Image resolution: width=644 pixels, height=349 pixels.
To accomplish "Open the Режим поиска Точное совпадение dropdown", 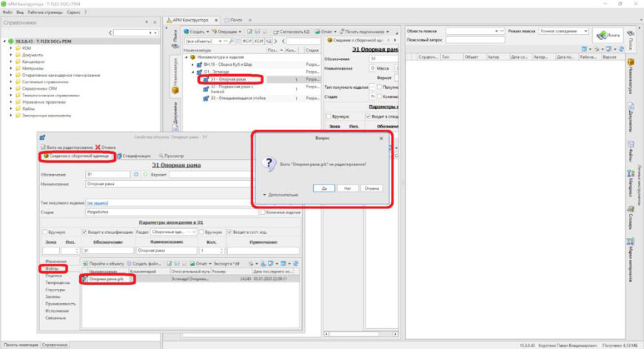I will [x=563, y=31].
